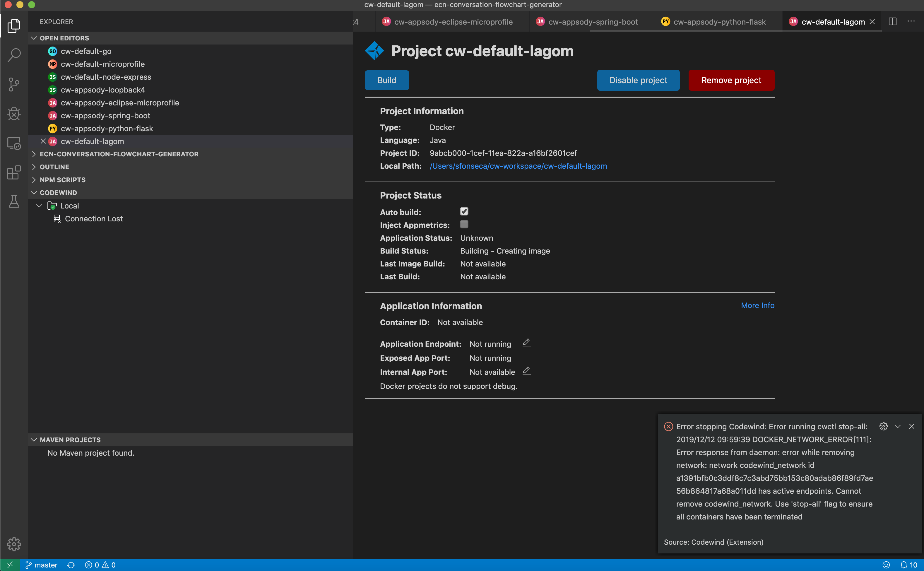This screenshot has width=924, height=571.
Task: Open the Source Control view
Action: tap(14, 84)
